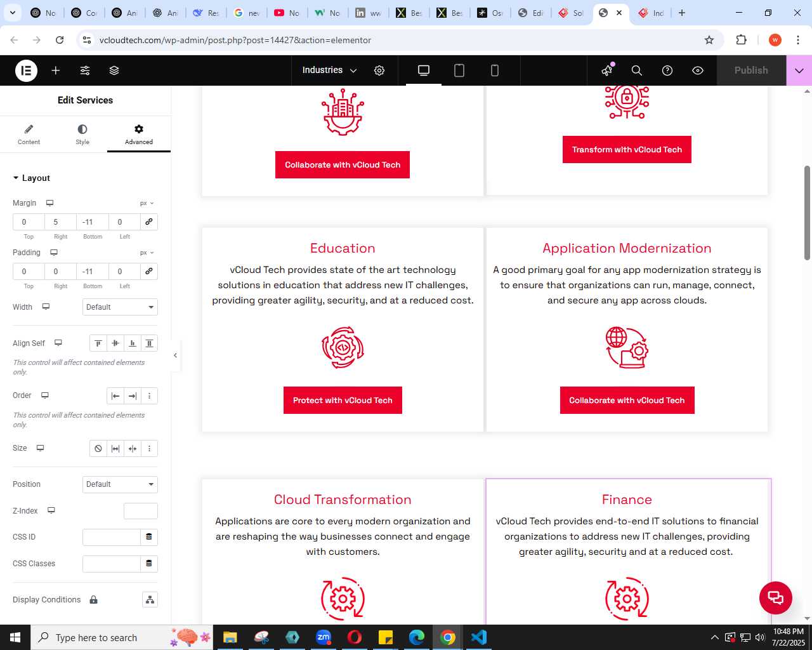The height and width of the screenshot is (650, 812).
Task: Set Align Self to start
Action: point(98,343)
